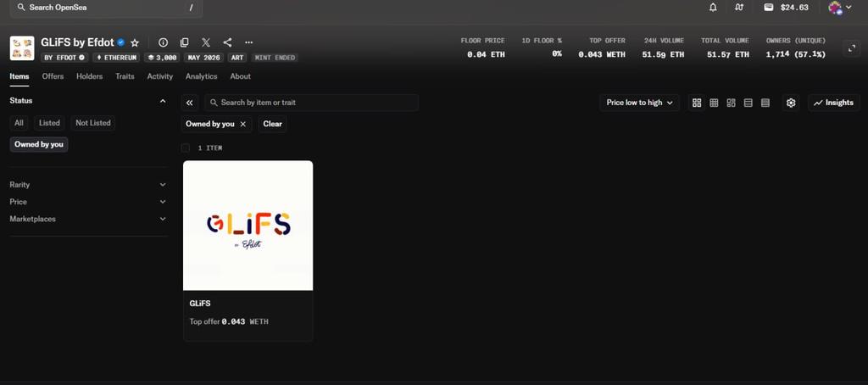
Task: Click the ETHEREUM chain badge
Action: (x=116, y=58)
